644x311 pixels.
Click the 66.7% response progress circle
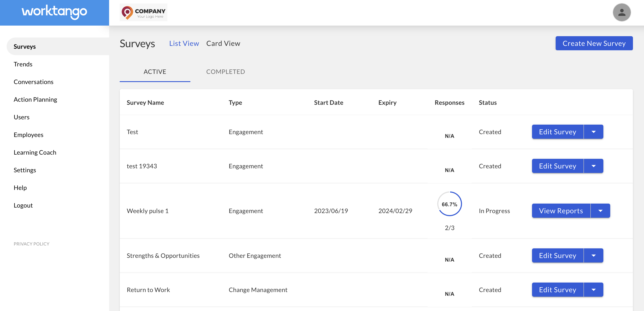pos(449,204)
